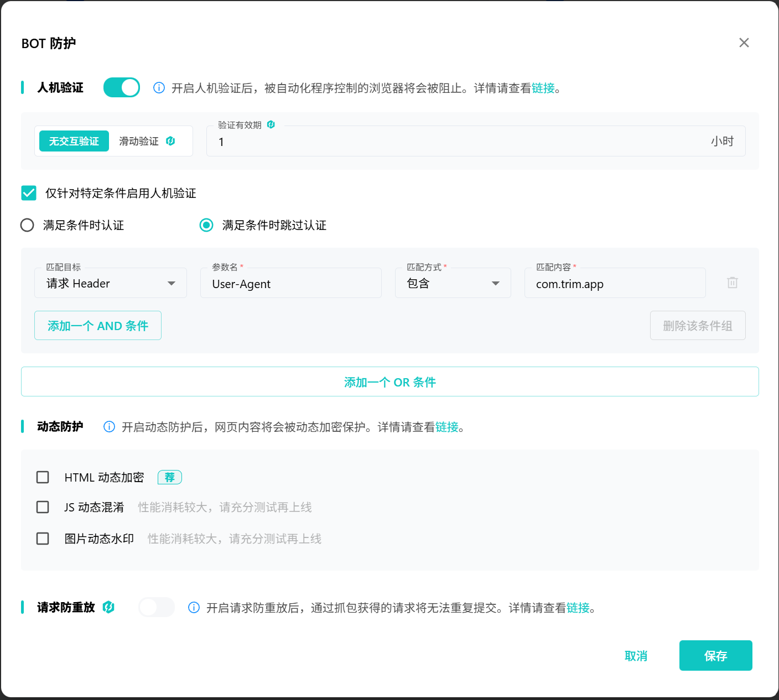This screenshot has width=779, height=700.
Task: Click the info icon beside 动态防护
Action: (x=108, y=426)
